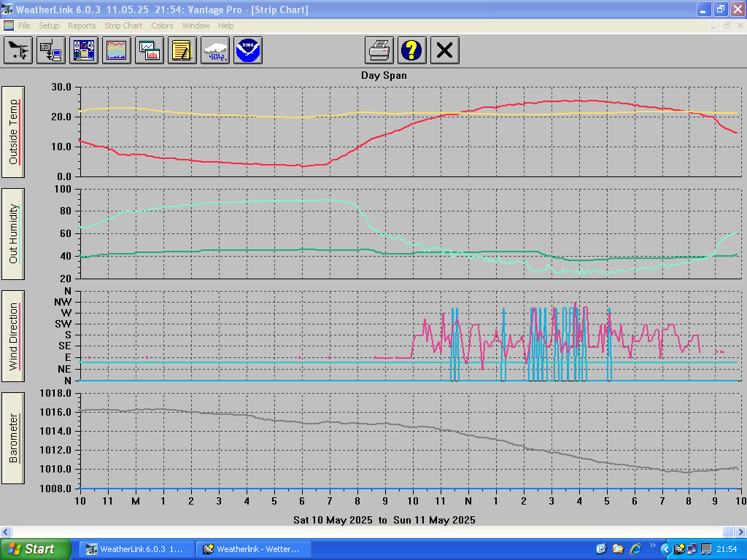
Task: Click the horizontal scrollbar left arrow
Action: click(x=6, y=532)
